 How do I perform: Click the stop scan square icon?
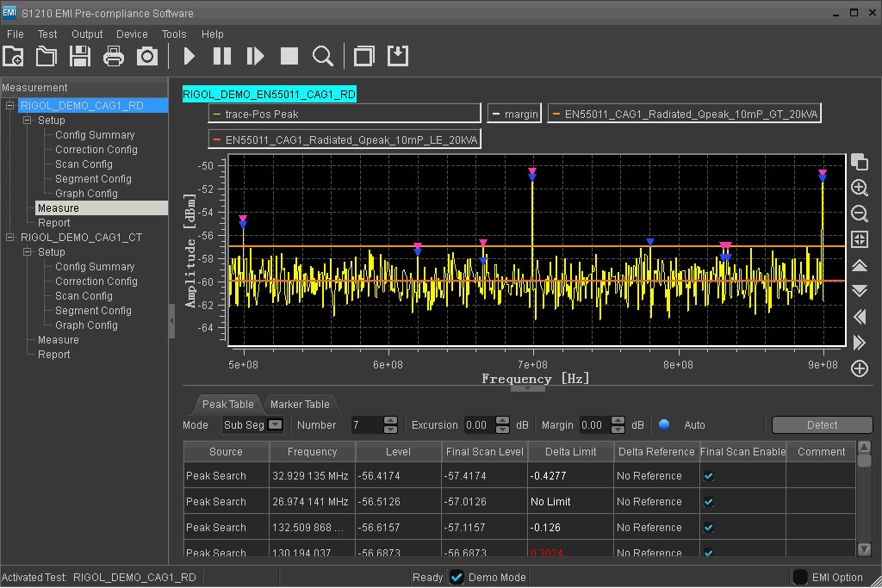(289, 57)
